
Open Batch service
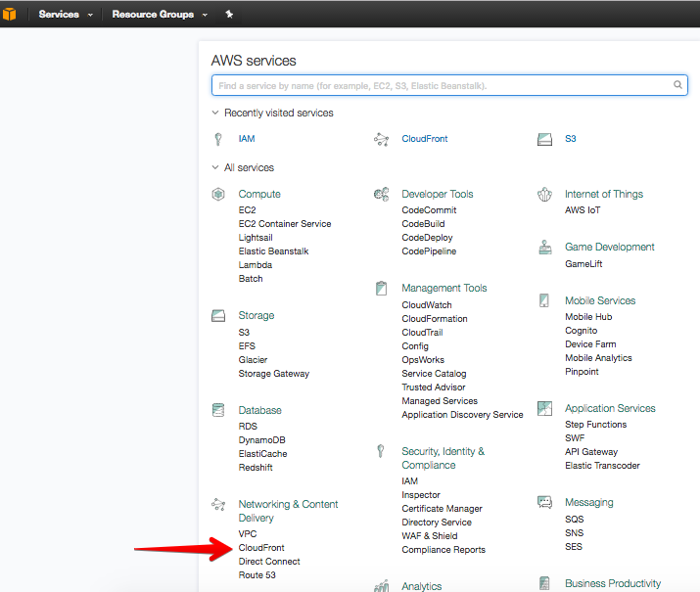pyautogui.click(x=251, y=278)
